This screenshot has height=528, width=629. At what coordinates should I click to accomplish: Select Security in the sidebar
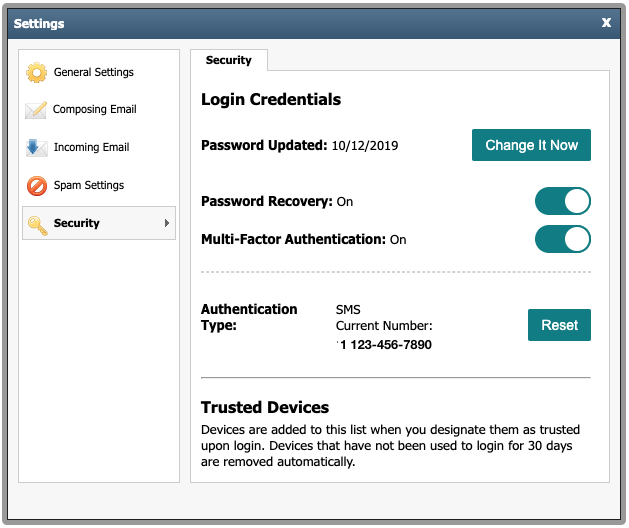pyautogui.click(x=99, y=223)
